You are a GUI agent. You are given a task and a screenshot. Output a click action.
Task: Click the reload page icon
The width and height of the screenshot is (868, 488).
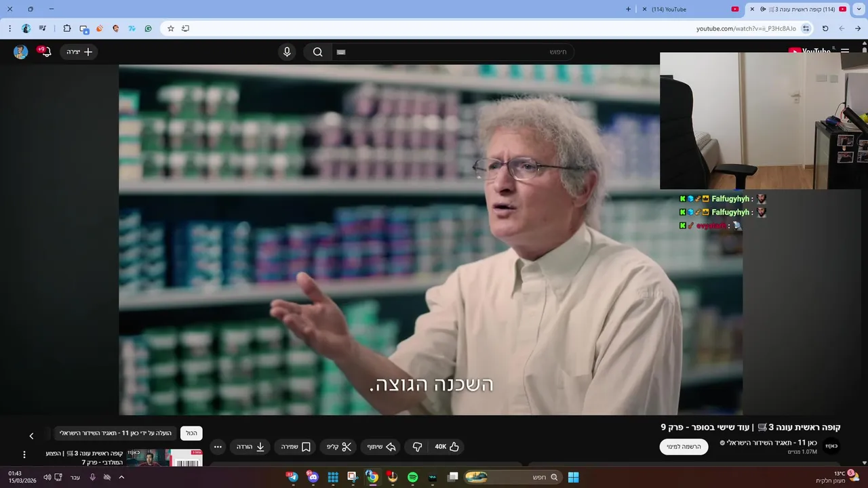(x=825, y=28)
